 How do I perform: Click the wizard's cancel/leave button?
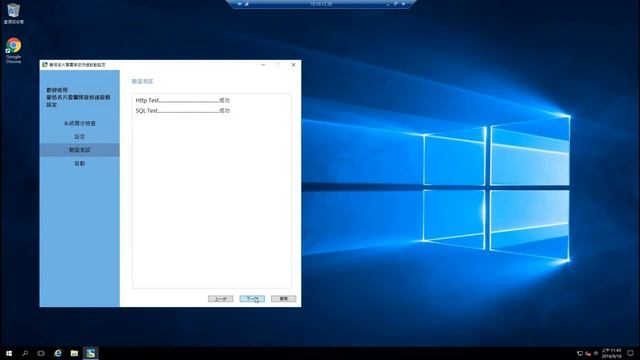tap(283, 299)
